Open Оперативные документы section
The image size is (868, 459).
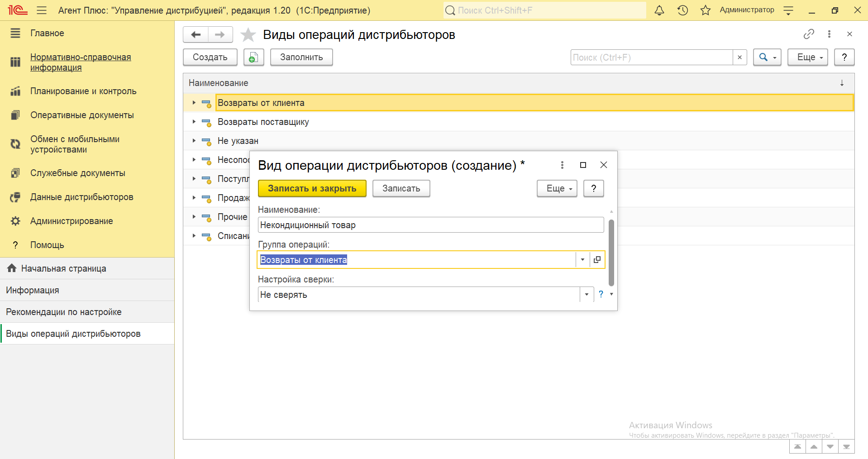87,115
